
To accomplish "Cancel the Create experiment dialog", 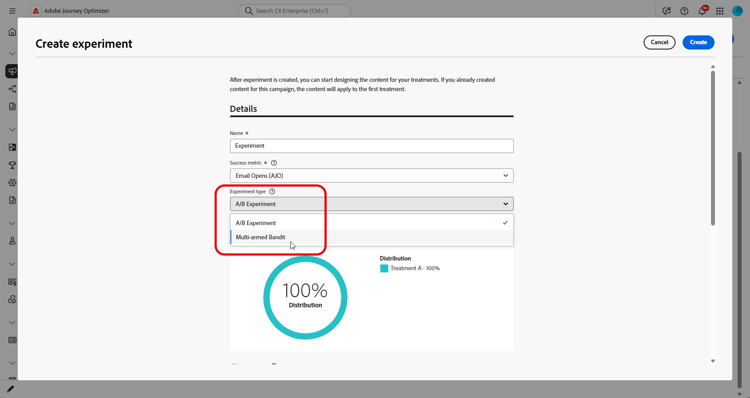I will (659, 42).
